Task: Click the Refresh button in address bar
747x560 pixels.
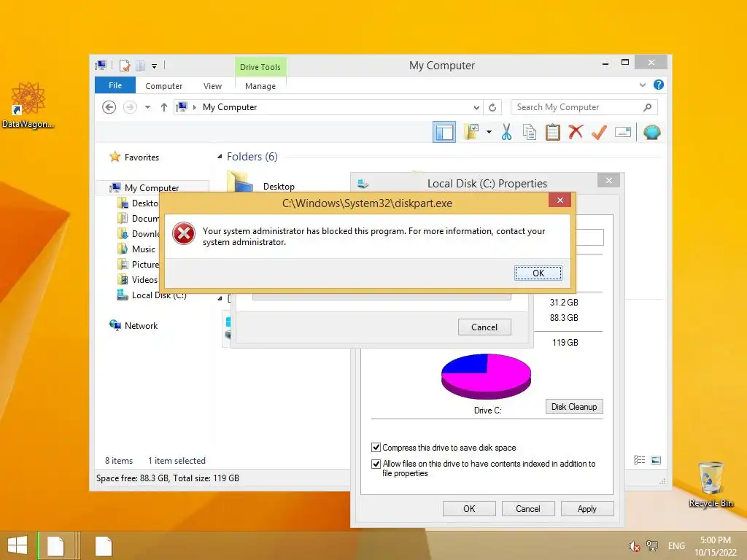Action: 492,107
